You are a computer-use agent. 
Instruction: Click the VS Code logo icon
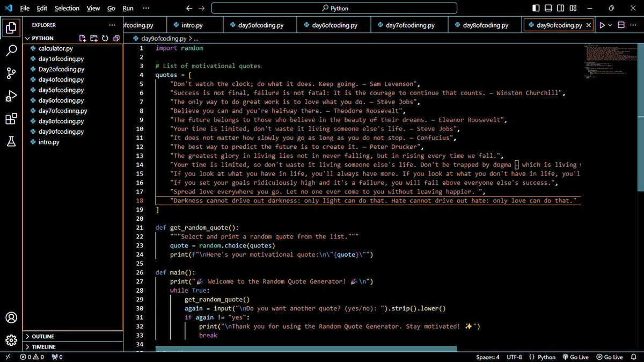[x=8, y=8]
